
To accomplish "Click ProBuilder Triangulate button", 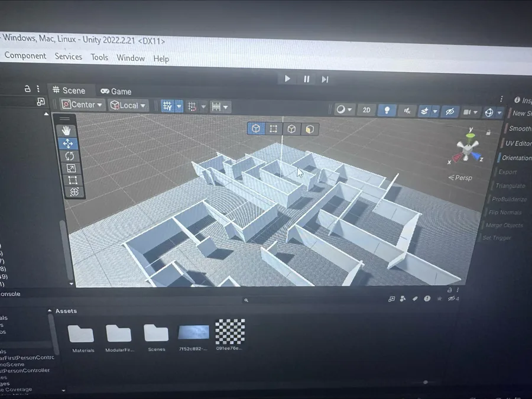I will click(510, 186).
